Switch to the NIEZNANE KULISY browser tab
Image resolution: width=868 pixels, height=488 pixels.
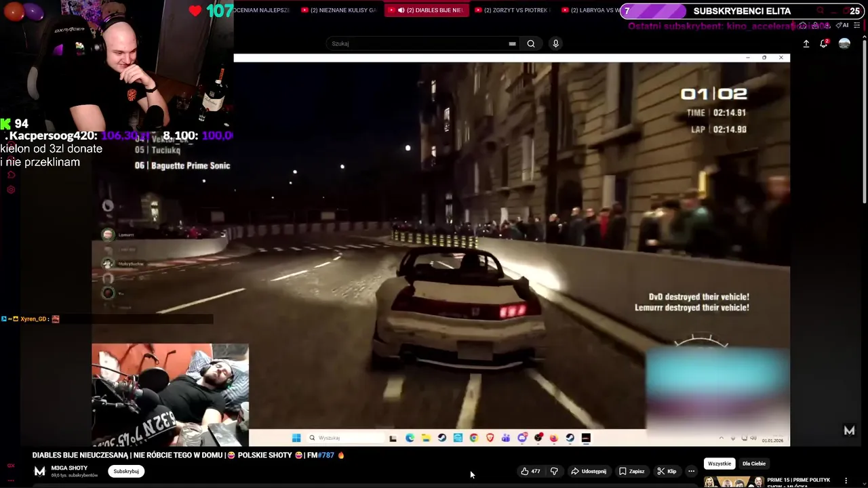coord(338,10)
